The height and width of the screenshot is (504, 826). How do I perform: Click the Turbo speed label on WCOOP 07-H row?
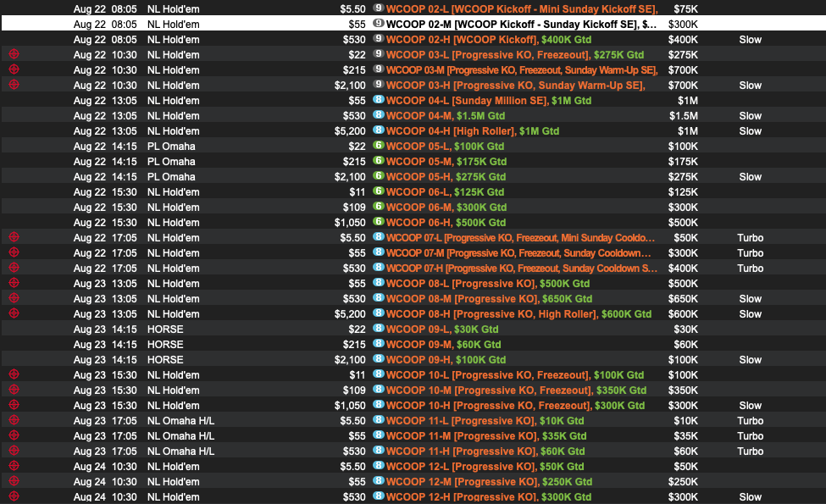tap(750, 269)
